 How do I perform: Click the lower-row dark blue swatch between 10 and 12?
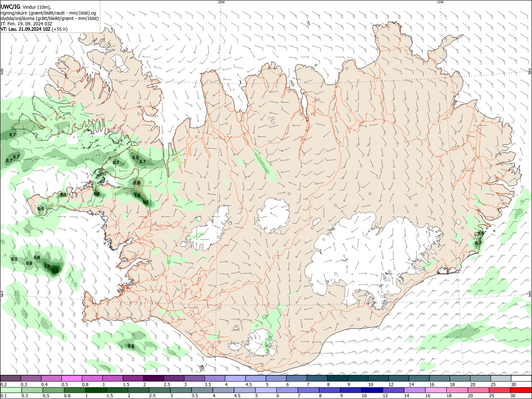click(x=372, y=390)
